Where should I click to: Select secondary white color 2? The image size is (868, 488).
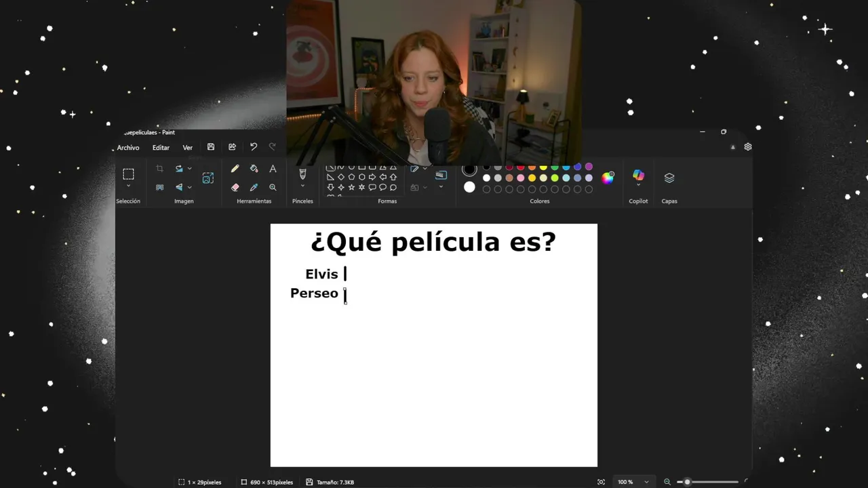(x=469, y=187)
